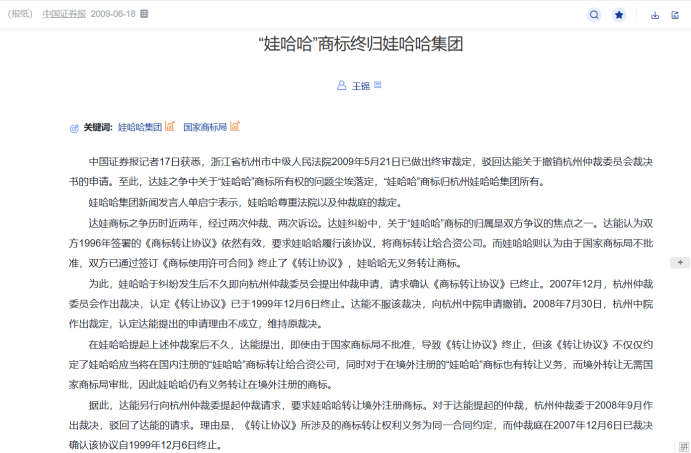Click the small document icon beside 王锦

tap(378, 85)
